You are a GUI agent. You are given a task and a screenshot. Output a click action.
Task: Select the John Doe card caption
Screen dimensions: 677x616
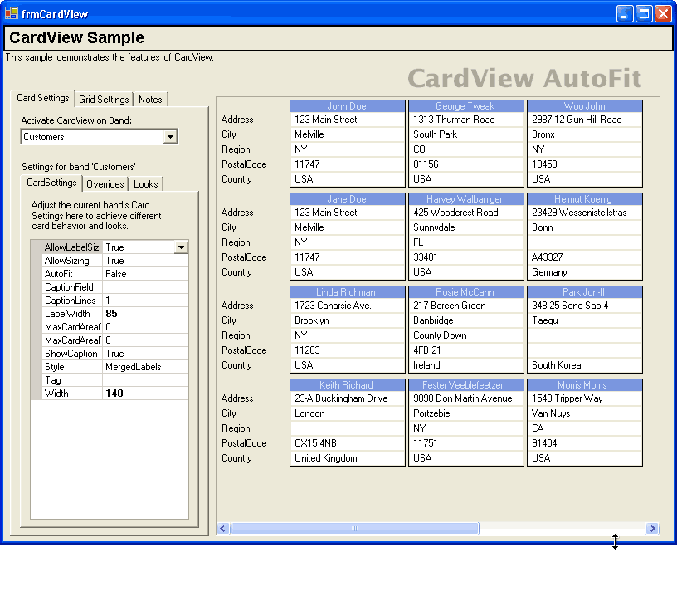point(347,106)
